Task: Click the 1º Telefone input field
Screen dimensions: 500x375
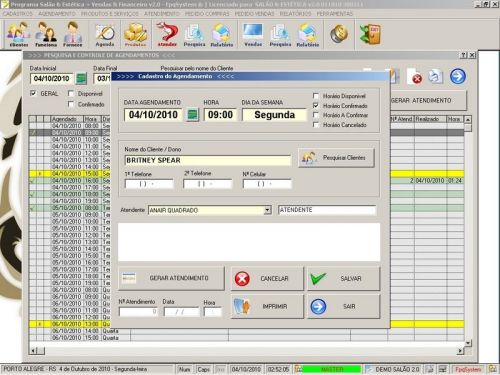Action: (149, 184)
